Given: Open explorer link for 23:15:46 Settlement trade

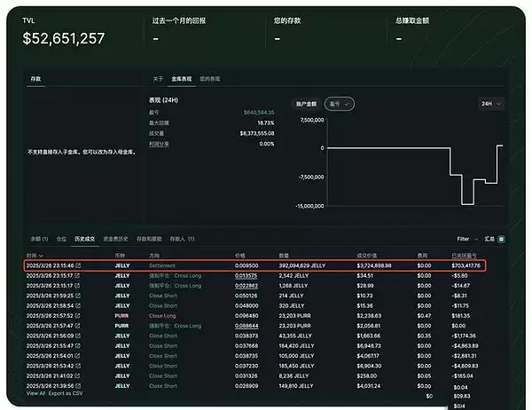Looking at the screenshot, I should point(78,265).
